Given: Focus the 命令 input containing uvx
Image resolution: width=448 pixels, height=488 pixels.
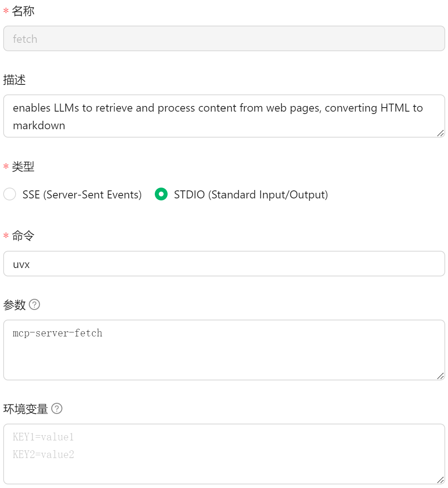Looking at the screenshot, I should point(224,264).
